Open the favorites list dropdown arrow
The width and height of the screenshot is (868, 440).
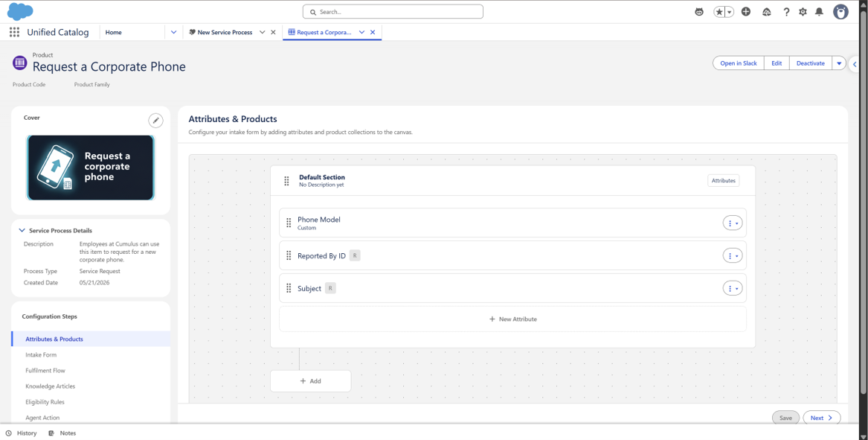click(730, 12)
